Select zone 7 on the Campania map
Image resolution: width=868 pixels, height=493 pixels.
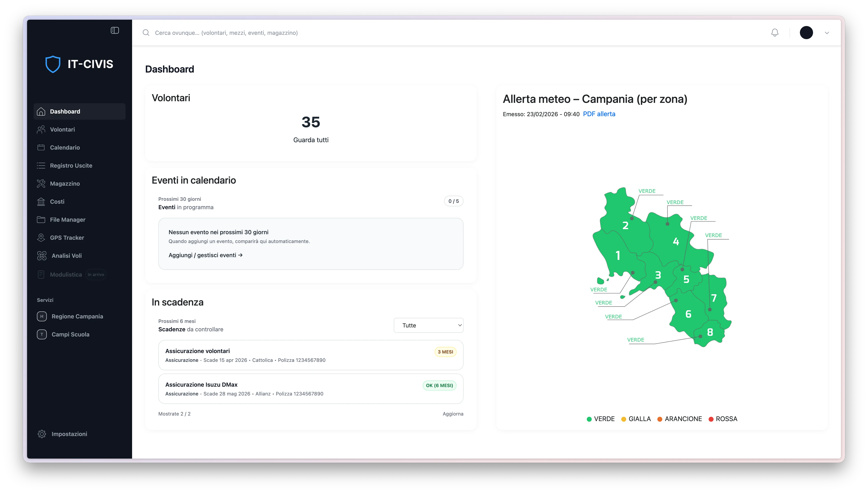point(714,298)
